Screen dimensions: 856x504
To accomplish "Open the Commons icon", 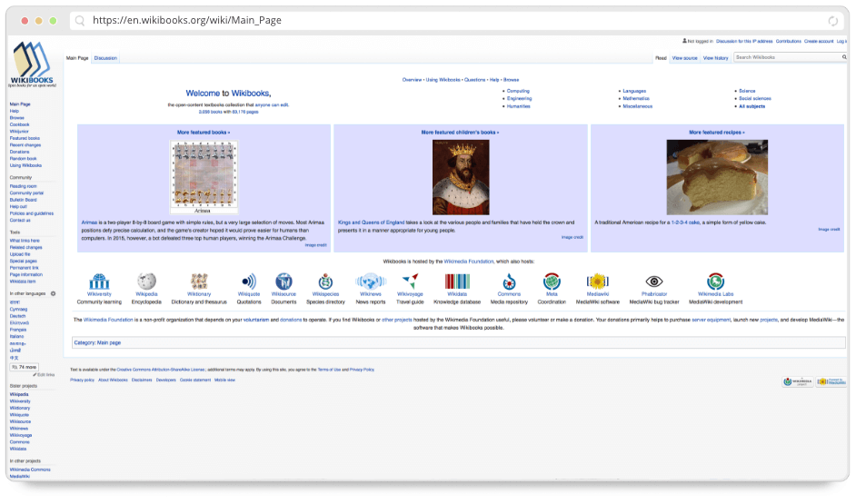I will click(509, 282).
